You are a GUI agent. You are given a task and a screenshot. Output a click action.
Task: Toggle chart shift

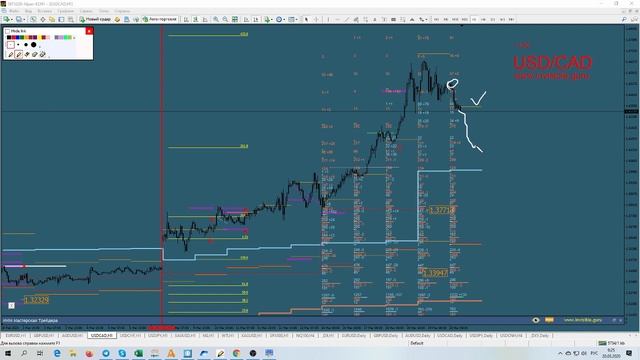pyautogui.click(x=256, y=19)
